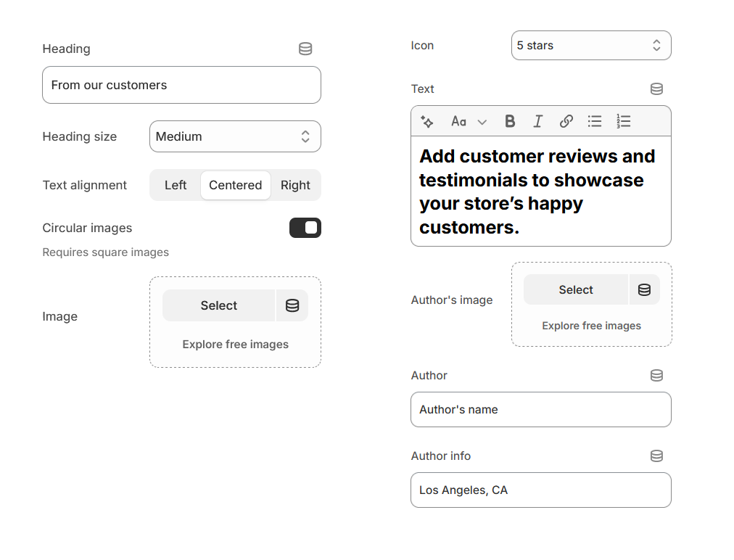The height and width of the screenshot is (560, 734).
Task: Open the AI text generation tool
Action: pyautogui.click(x=427, y=121)
